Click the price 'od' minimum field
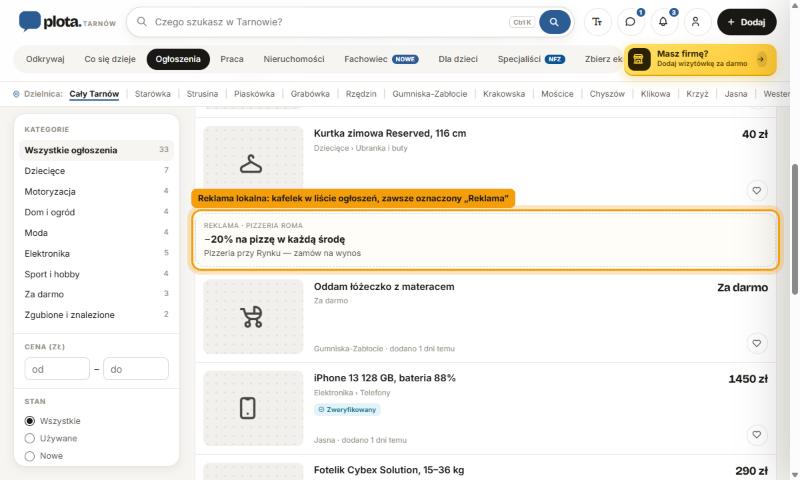 pos(57,369)
